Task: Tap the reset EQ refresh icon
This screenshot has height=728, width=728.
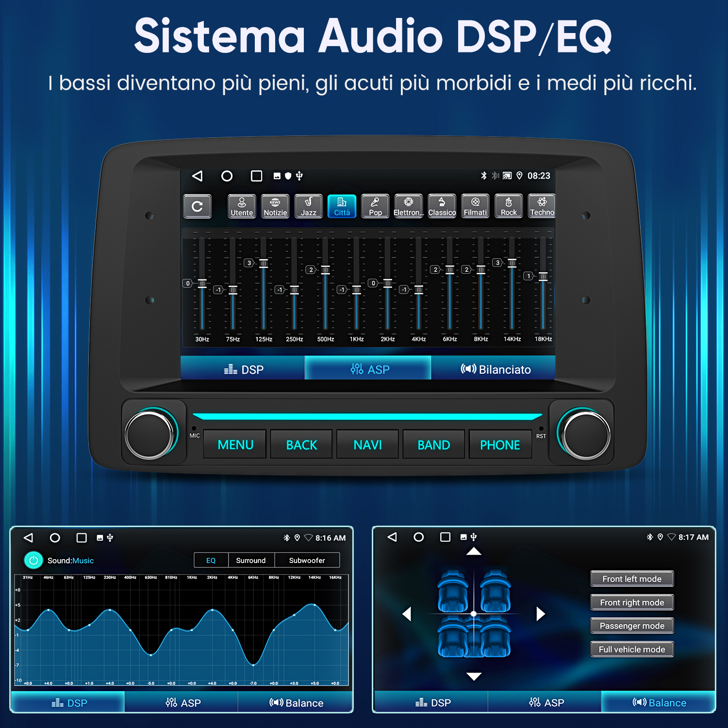Action: [197, 206]
